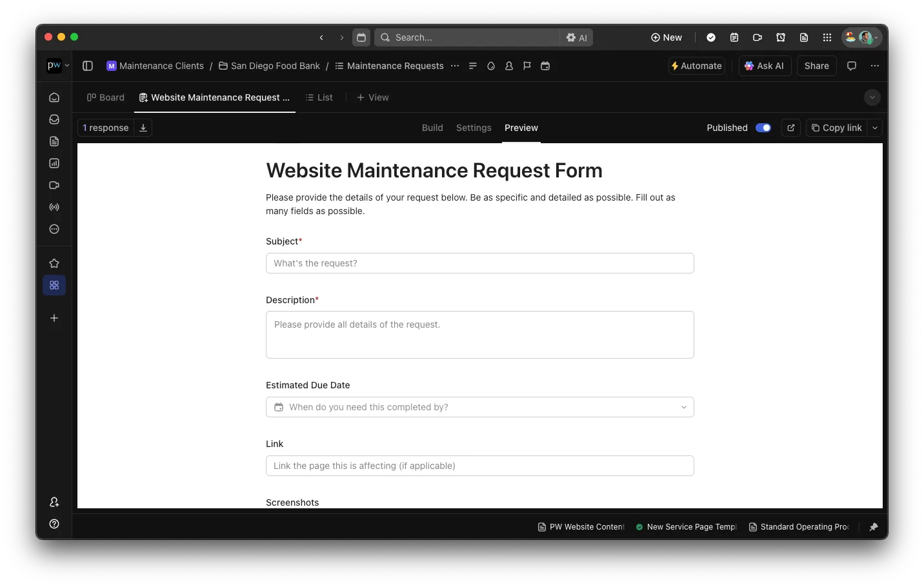Open the document icon in top bar
Screen dimensions: 924x587
click(x=804, y=37)
